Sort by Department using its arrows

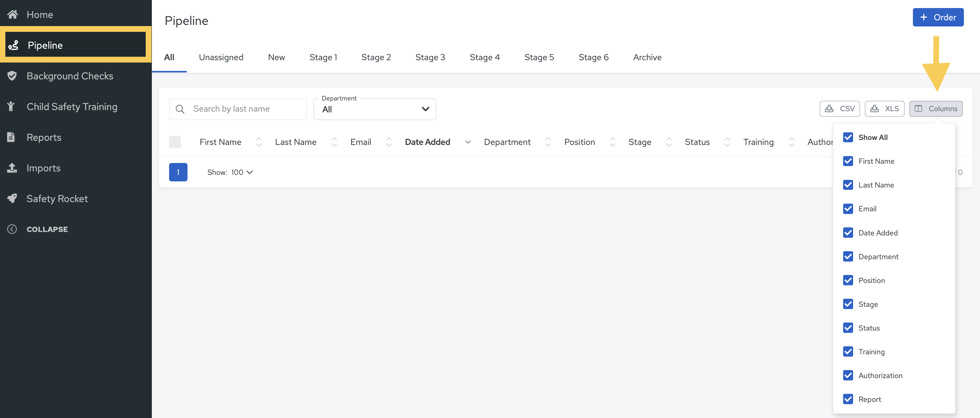(548, 142)
